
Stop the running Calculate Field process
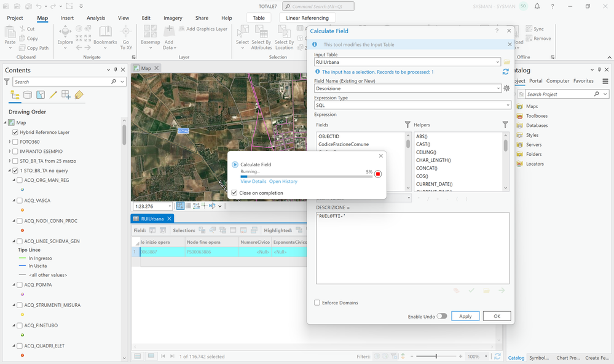[x=378, y=174]
